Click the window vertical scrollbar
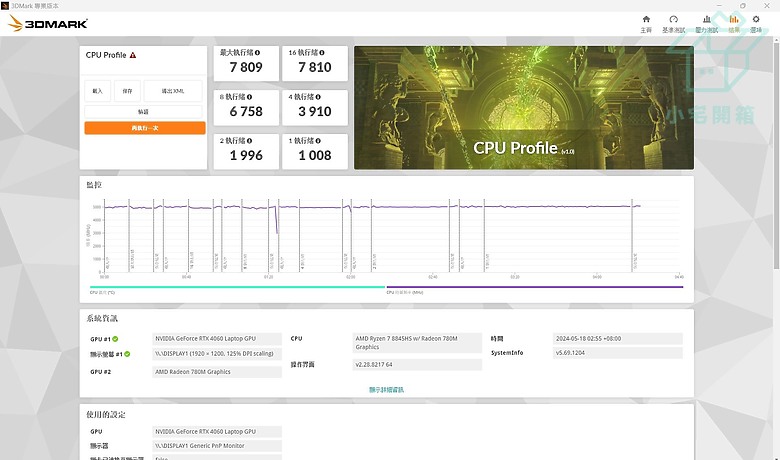Viewport: 780px width, 460px height. (776, 154)
